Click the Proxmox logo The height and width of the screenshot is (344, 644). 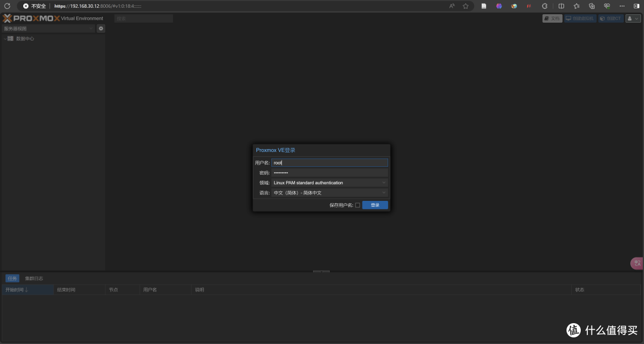[31, 18]
